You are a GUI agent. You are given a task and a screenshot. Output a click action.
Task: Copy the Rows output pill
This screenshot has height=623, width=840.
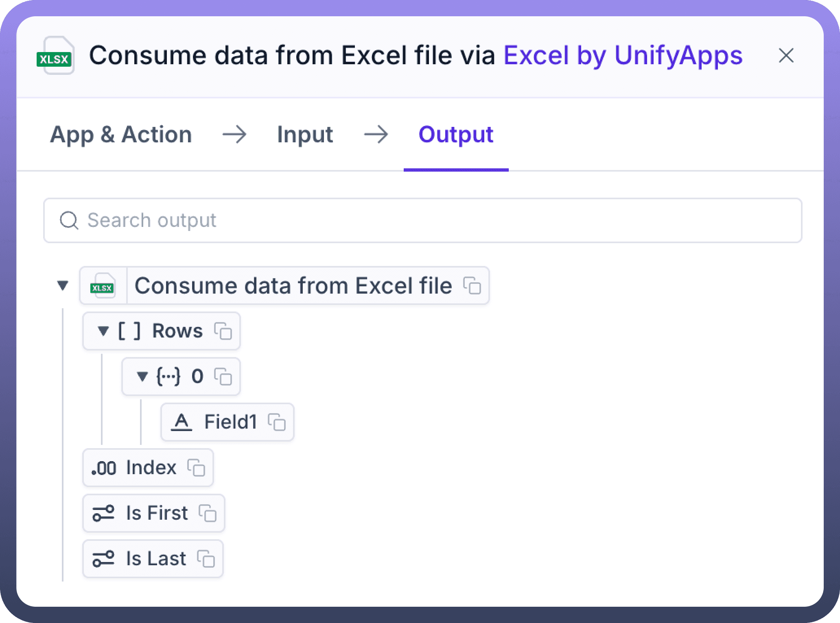click(x=223, y=331)
